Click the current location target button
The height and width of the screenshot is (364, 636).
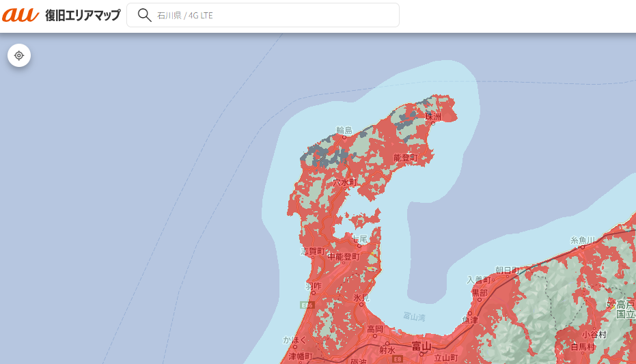pos(19,55)
